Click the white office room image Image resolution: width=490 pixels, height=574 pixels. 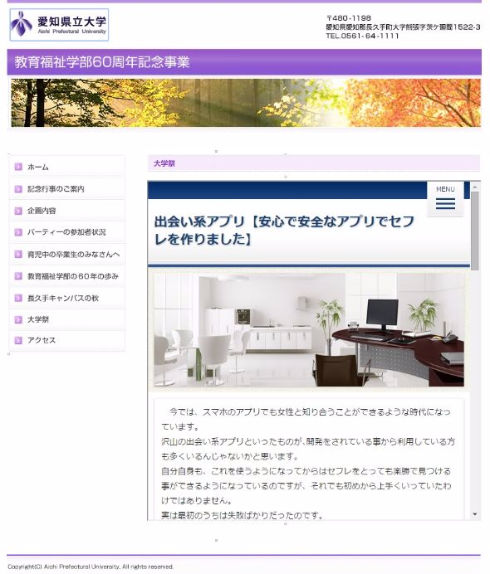pyautogui.click(x=309, y=329)
